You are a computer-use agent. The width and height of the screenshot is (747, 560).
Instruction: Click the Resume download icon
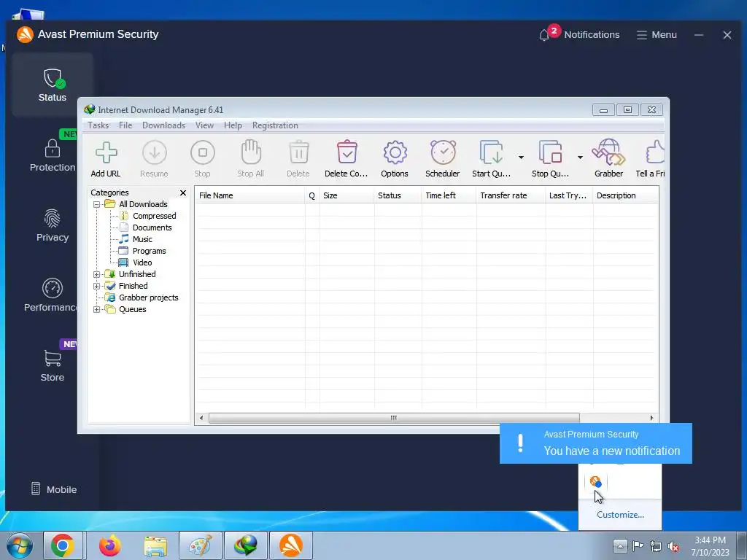pyautogui.click(x=155, y=153)
